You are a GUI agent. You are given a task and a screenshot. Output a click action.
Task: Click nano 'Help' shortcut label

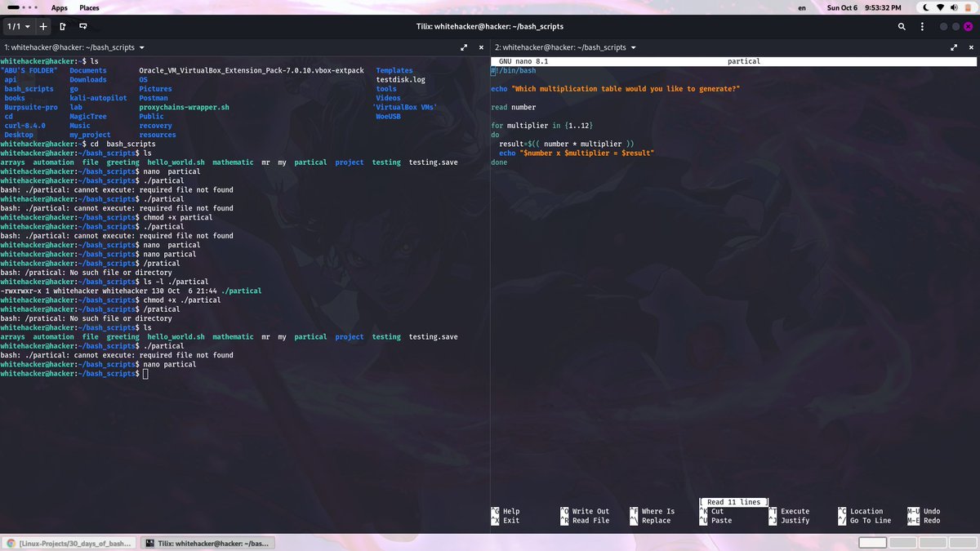coord(511,511)
